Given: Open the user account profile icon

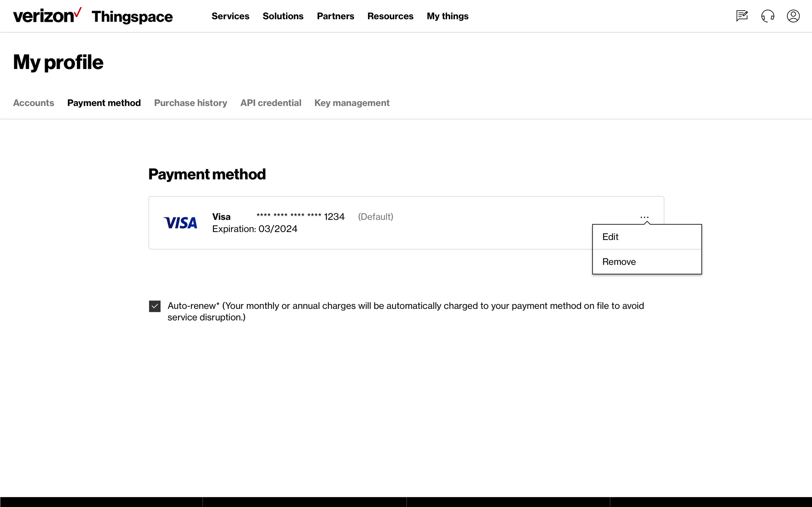Looking at the screenshot, I should coord(793,16).
